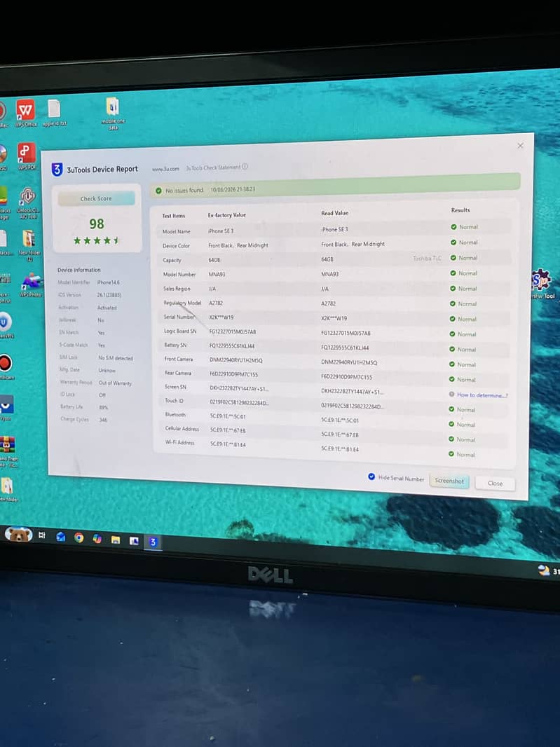Open the Photos app taskbar icon

[134, 541]
